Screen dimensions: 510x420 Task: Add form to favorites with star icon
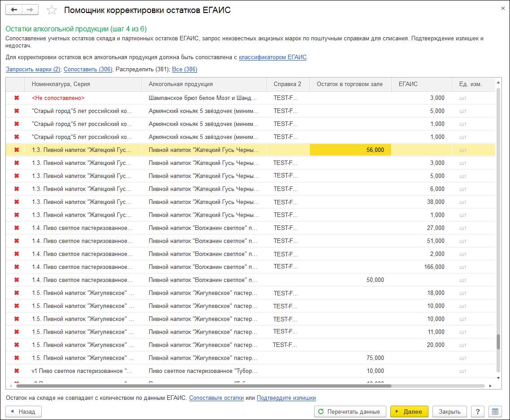(x=52, y=10)
